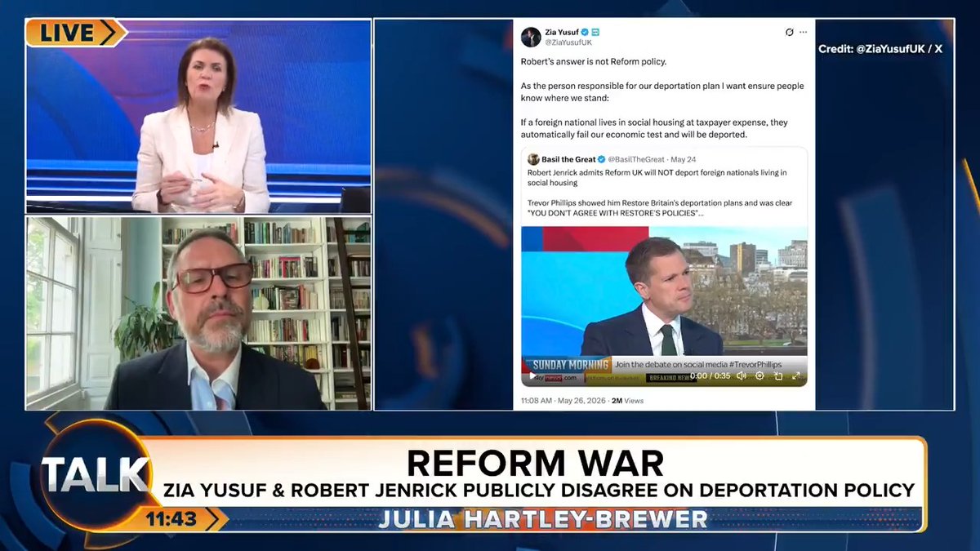Click the SUNDAY MORNING show graphic
Image resolution: width=980 pixels, height=551 pixels.
click(x=567, y=365)
